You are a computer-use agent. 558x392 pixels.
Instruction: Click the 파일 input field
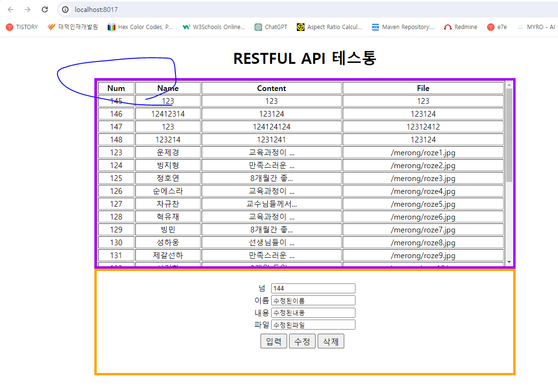(313, 325)
